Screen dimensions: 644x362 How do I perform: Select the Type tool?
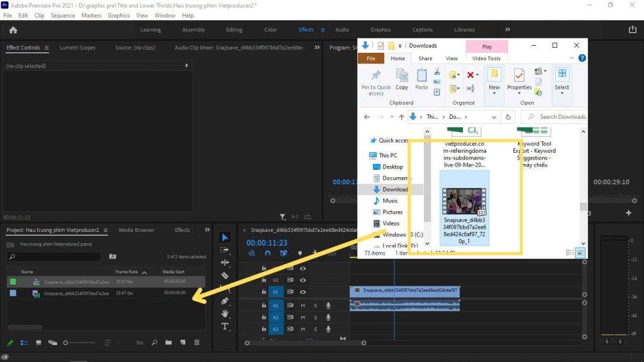(x=225, y=326)
